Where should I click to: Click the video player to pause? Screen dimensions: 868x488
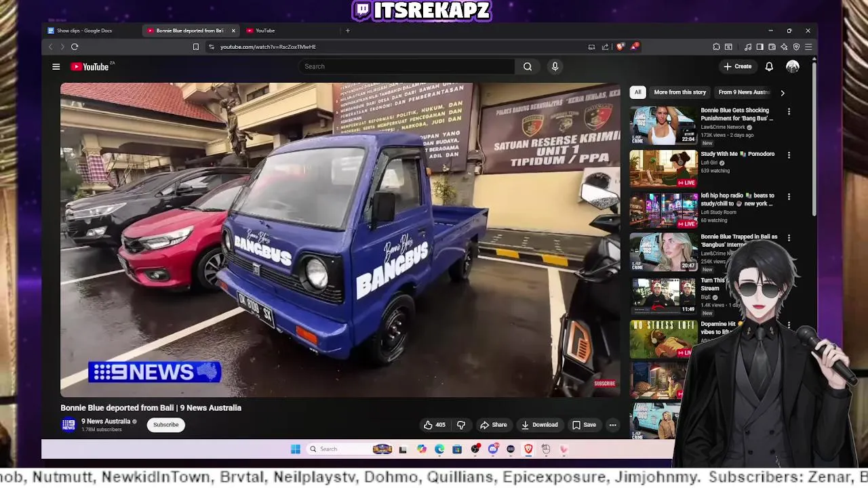tap(340, 240)
